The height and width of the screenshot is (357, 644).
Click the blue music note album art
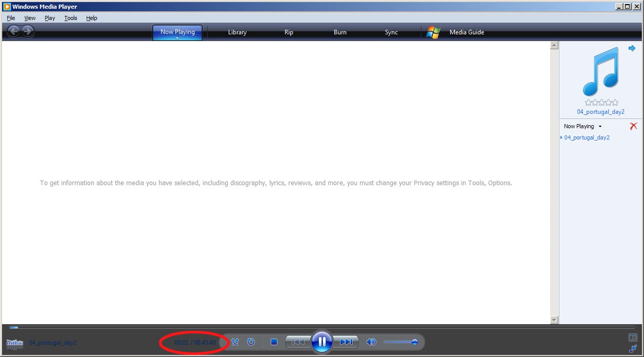[601, 71]
